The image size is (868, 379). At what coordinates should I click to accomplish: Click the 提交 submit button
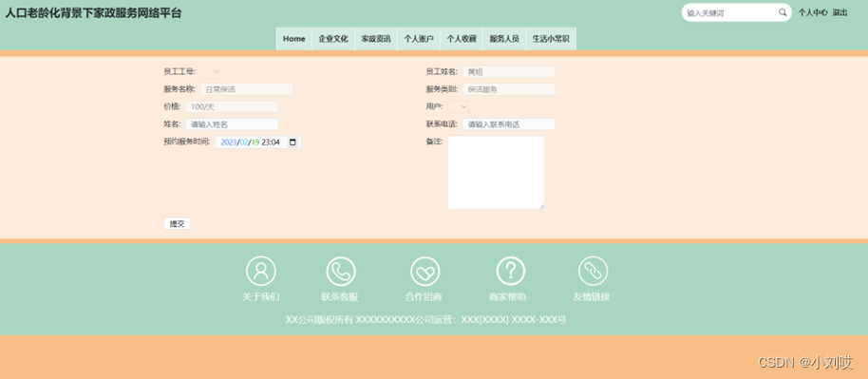pyautogui.click(x=178, y=224)
